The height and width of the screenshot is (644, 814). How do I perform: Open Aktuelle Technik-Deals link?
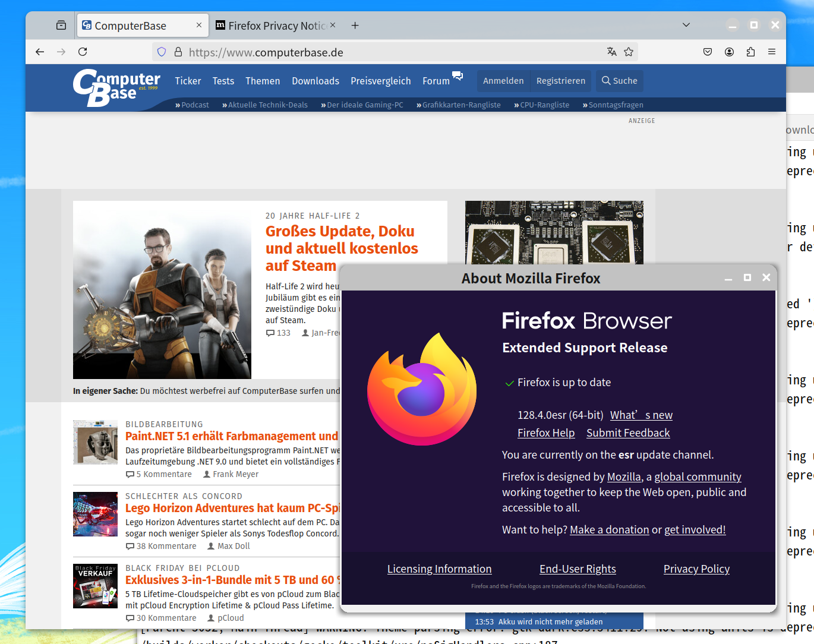pyautogui.click(x=265, y=105)
